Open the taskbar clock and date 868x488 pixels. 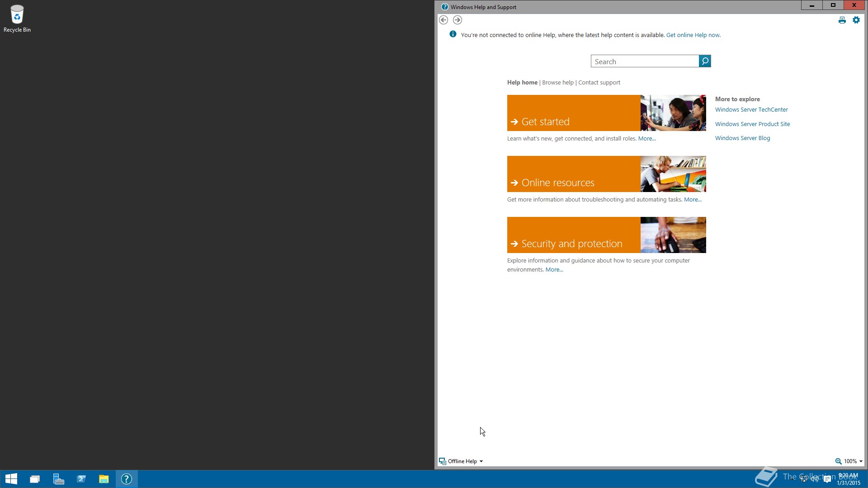[849, 479]
